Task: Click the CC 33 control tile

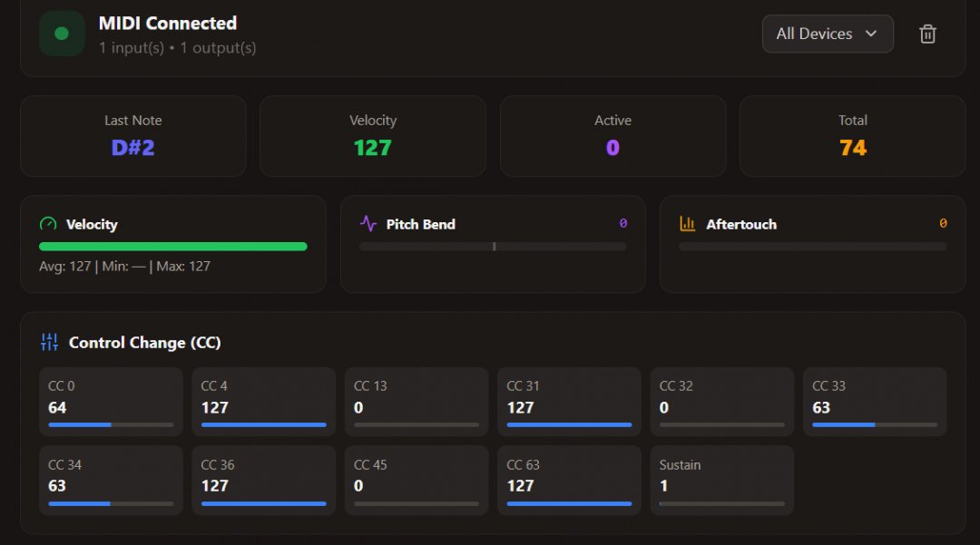Action: coord(875,402)
